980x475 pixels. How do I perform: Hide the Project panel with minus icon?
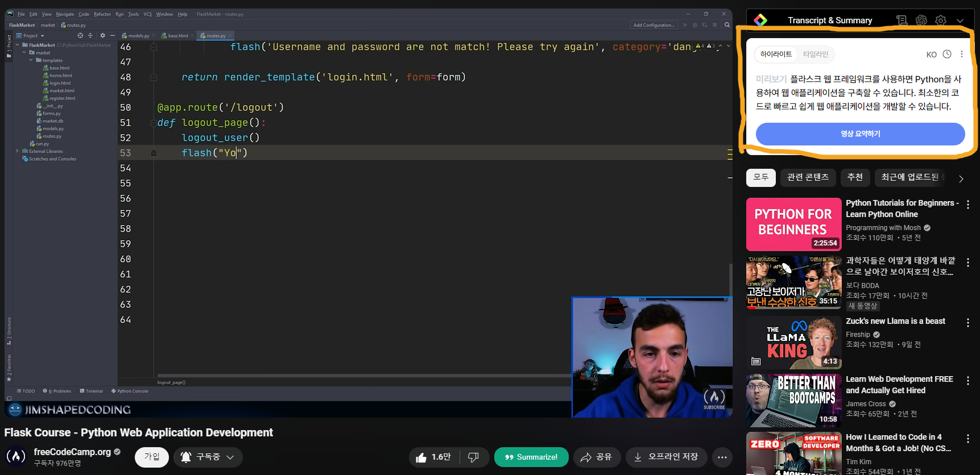[112, 36]
